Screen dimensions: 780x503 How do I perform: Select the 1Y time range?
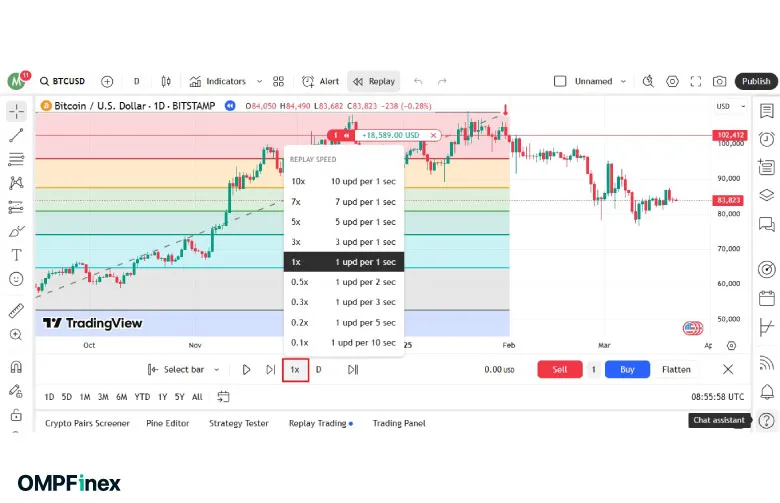click(x=162, y=397)
